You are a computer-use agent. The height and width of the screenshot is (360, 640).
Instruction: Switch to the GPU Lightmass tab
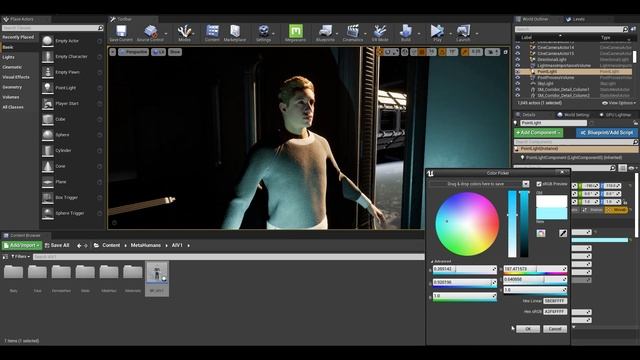tap(615, 115)
